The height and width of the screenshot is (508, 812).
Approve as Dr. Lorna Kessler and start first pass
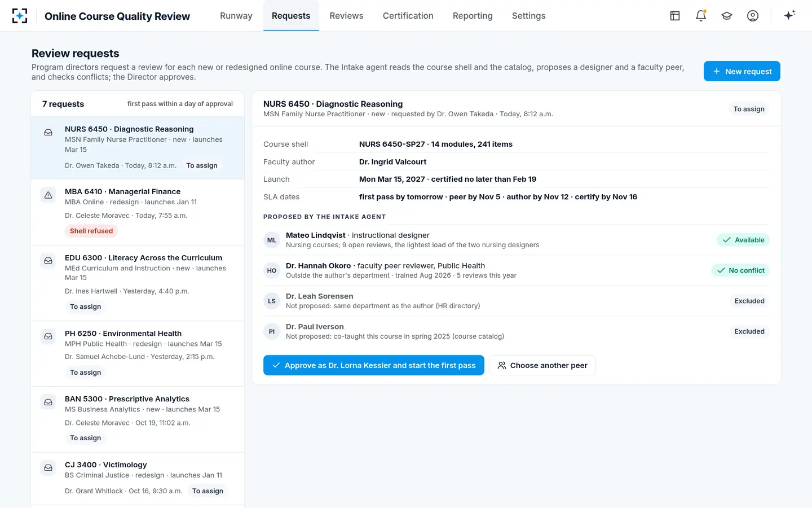pos(374,365)
